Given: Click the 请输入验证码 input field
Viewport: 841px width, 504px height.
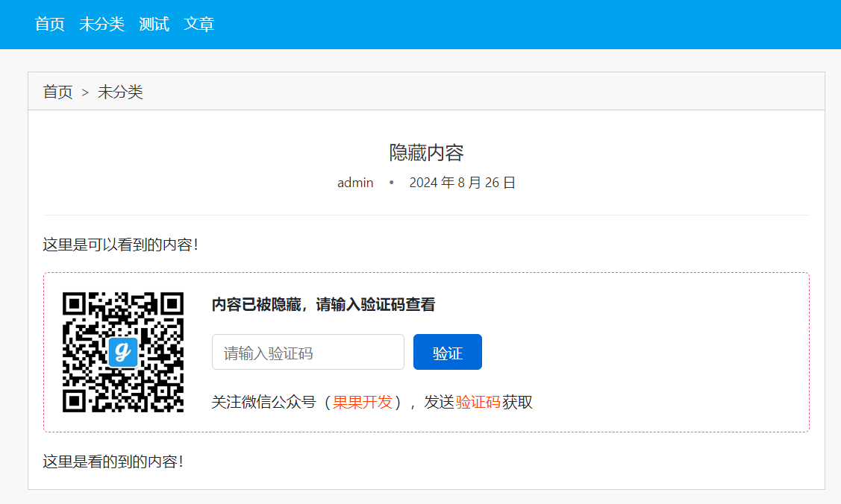Looking at the screenshot, I should (x=308, y=352).
